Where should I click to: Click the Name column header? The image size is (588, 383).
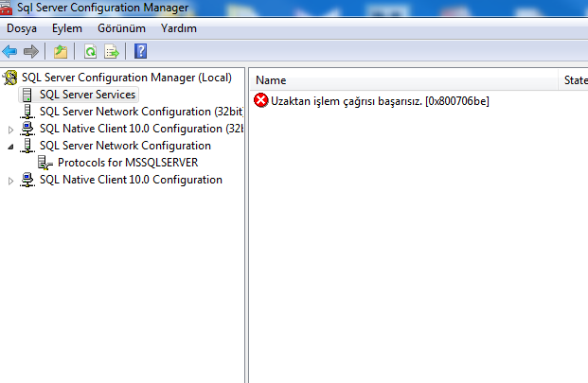click(404, 80)
